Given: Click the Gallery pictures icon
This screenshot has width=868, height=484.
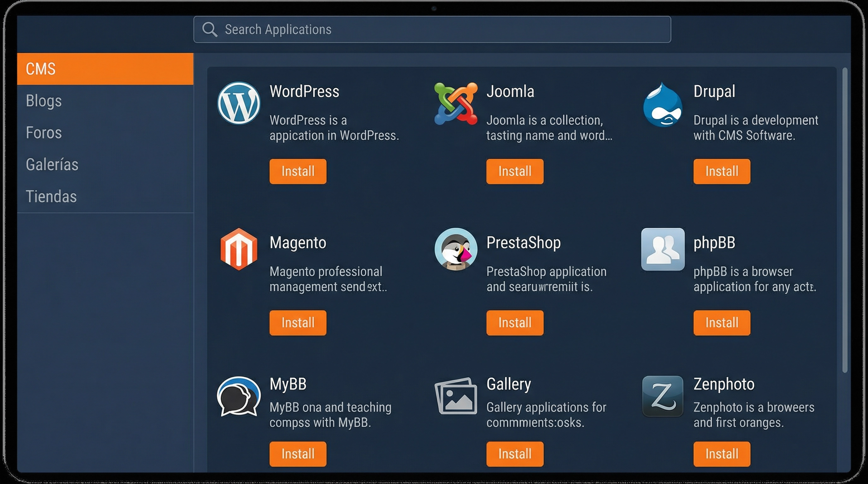Looking at the screenshot, I should [x=455, y=395].
